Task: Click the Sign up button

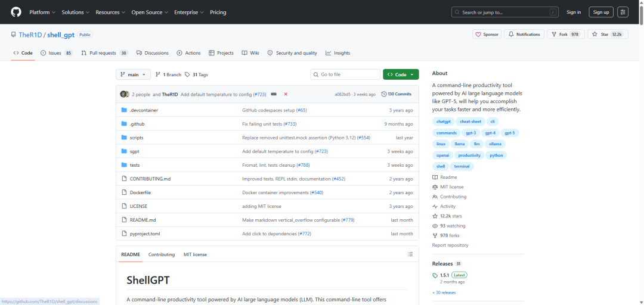Action: [601, 12]
